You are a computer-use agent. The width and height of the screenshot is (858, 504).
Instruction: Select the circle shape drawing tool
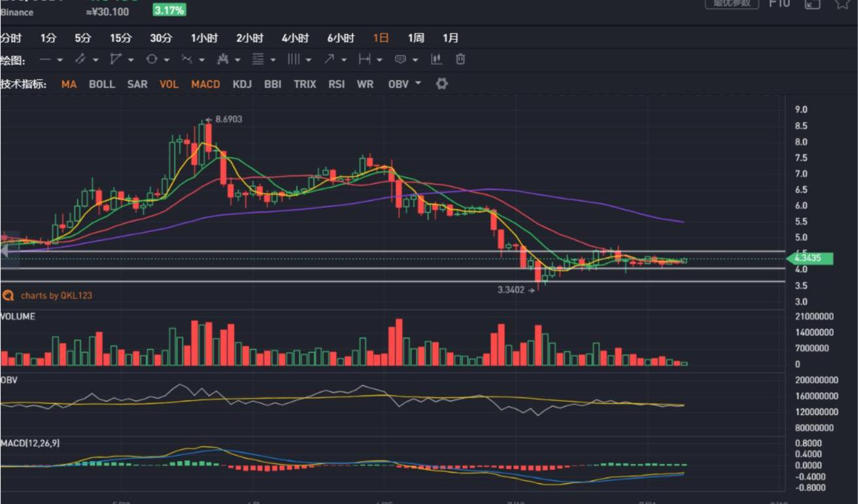point(152,59)
